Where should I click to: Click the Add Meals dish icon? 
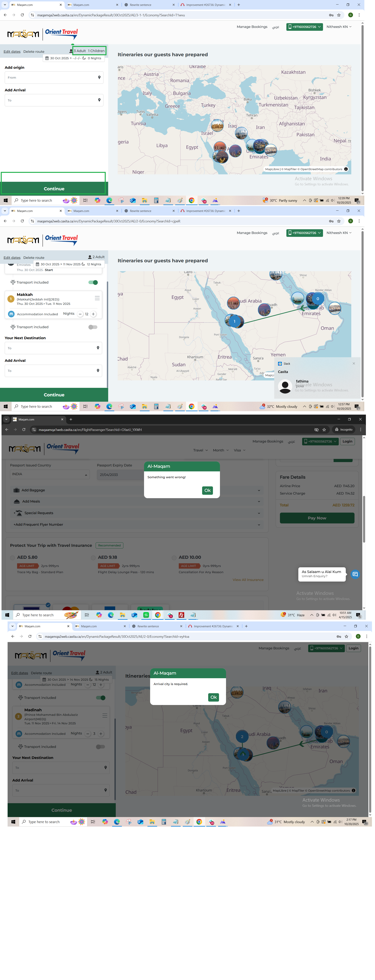pos(16,501)
